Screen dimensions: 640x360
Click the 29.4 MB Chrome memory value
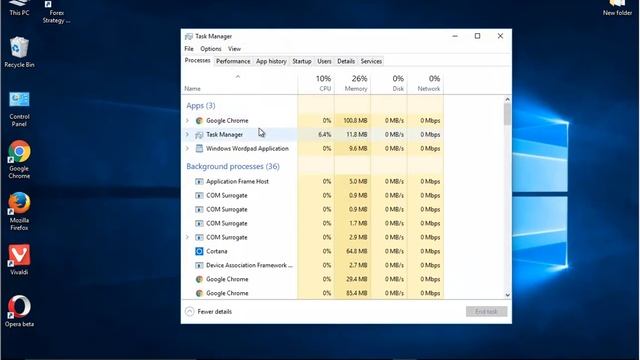coord(357,279)
